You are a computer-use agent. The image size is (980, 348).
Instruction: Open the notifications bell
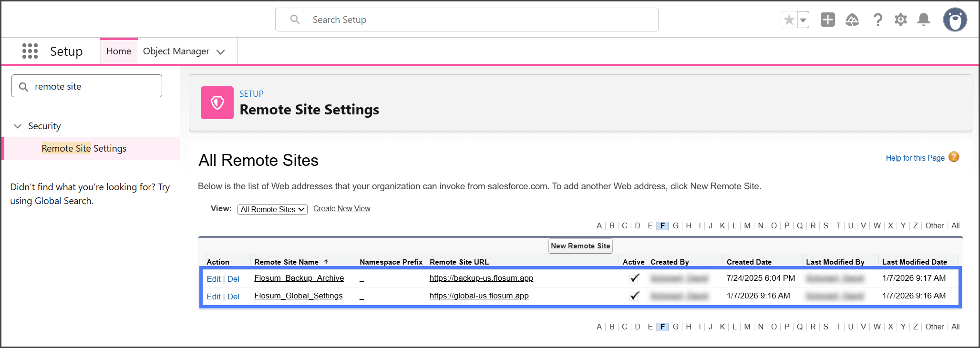coord(924,20)
